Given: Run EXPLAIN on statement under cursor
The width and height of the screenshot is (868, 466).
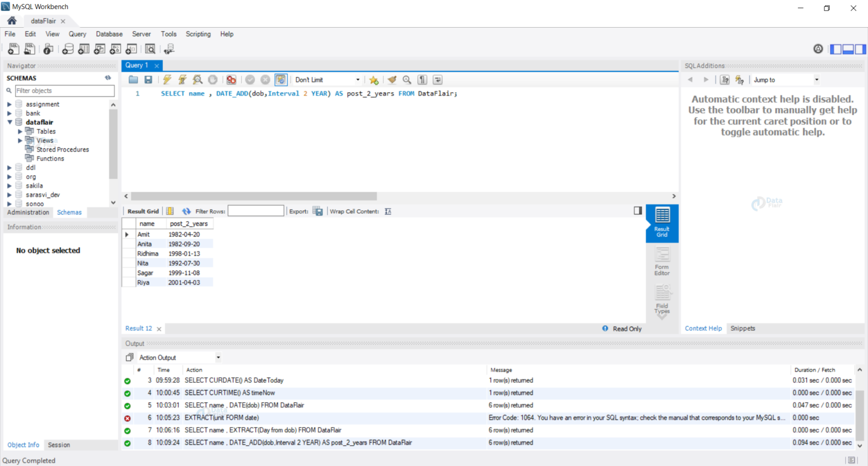Looking at the screenshot, I should point(197,80).
